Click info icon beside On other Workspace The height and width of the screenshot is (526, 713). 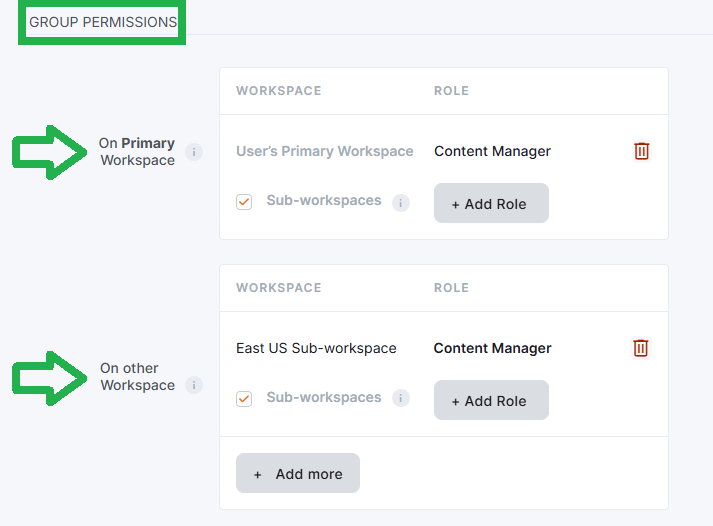pos(194,385)
